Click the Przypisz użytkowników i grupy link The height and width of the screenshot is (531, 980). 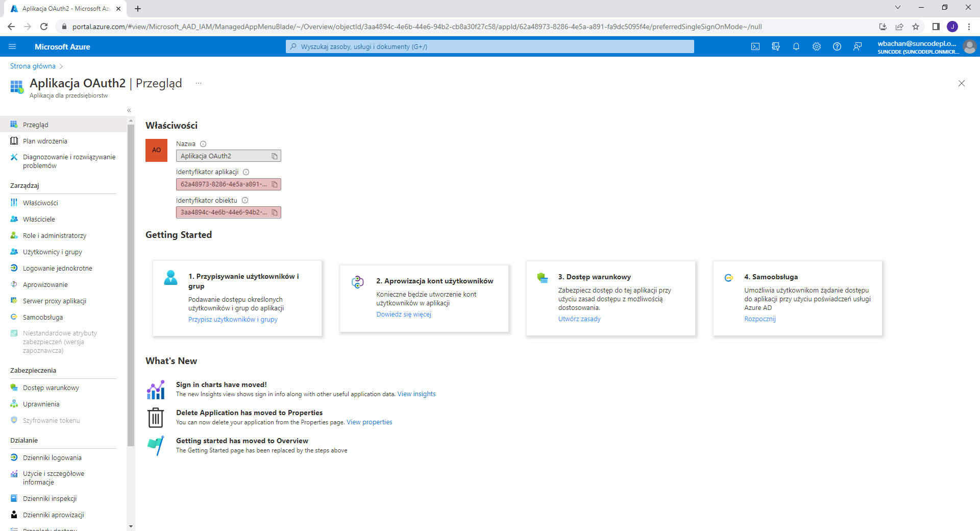[x=233, y=320]
